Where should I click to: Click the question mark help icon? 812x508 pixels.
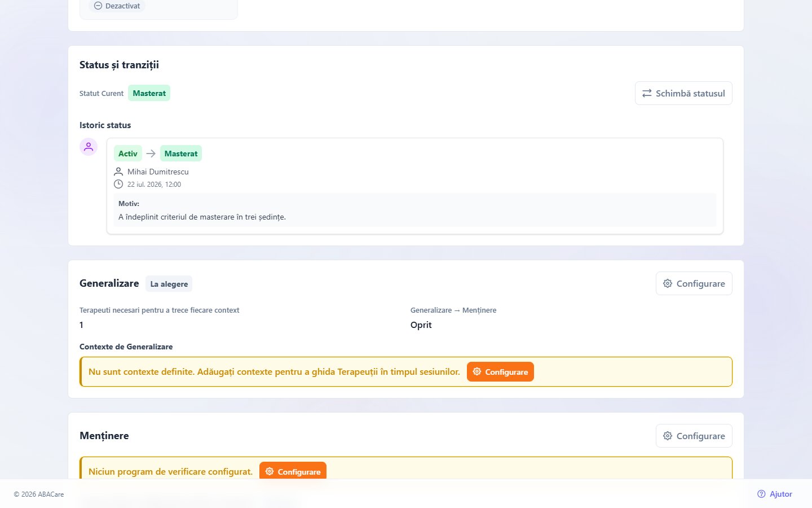[761, 494]
